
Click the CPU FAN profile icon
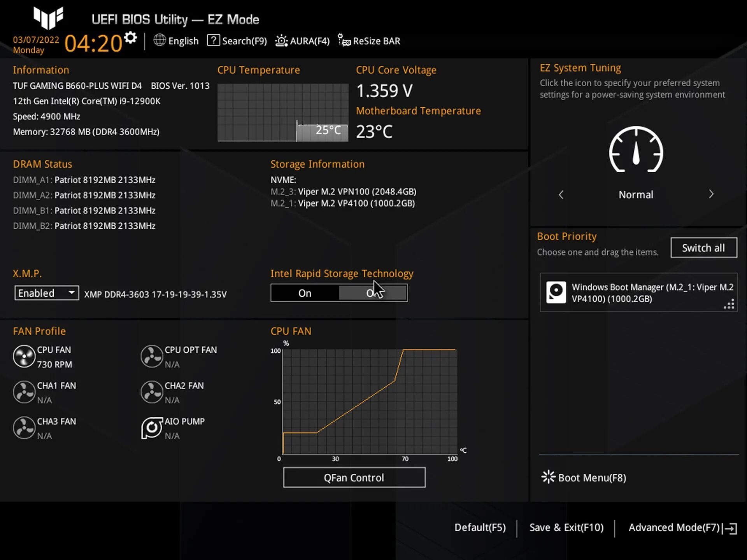point(24,356)
